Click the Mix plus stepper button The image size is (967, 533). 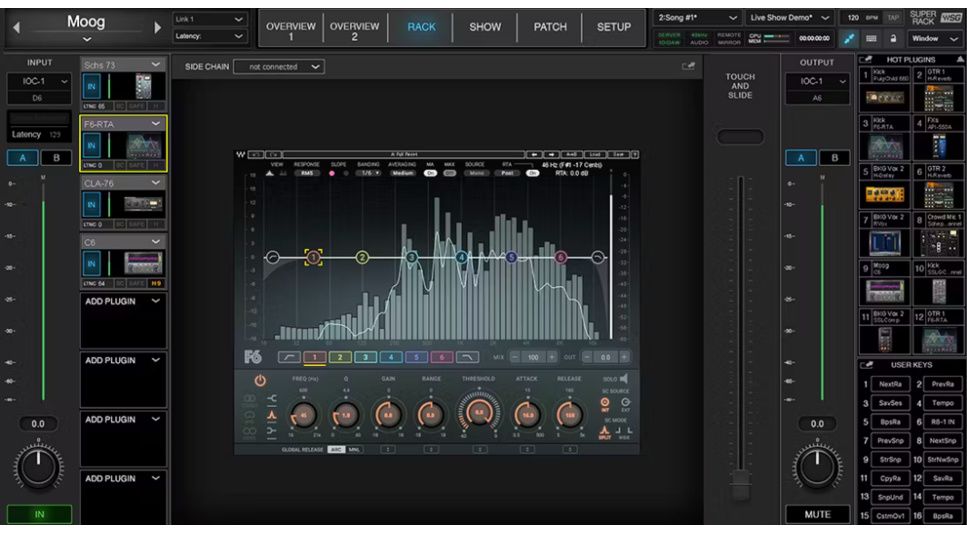coord(552,357)
